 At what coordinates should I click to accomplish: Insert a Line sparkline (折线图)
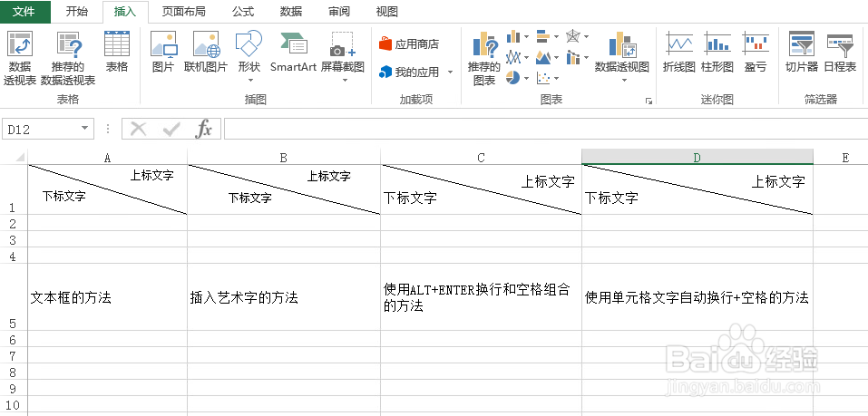pos(678,52)
